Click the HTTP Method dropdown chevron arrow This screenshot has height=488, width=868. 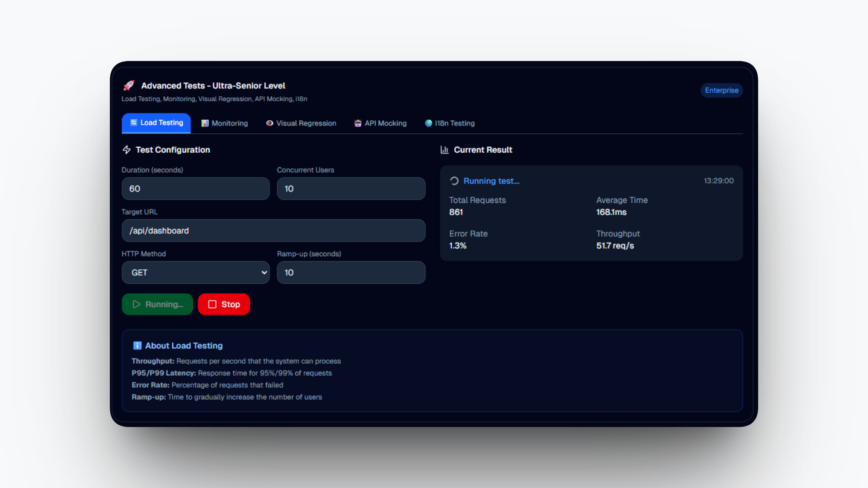(x=264, y=272)
